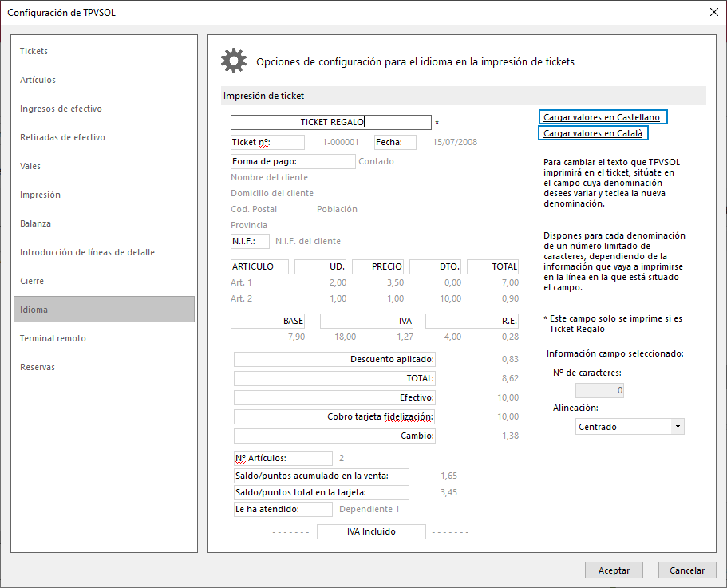The width and height of the screenshot is (727, 588).
Task: Click the R.E. dashed label field
Action: (x=472, y=321)
